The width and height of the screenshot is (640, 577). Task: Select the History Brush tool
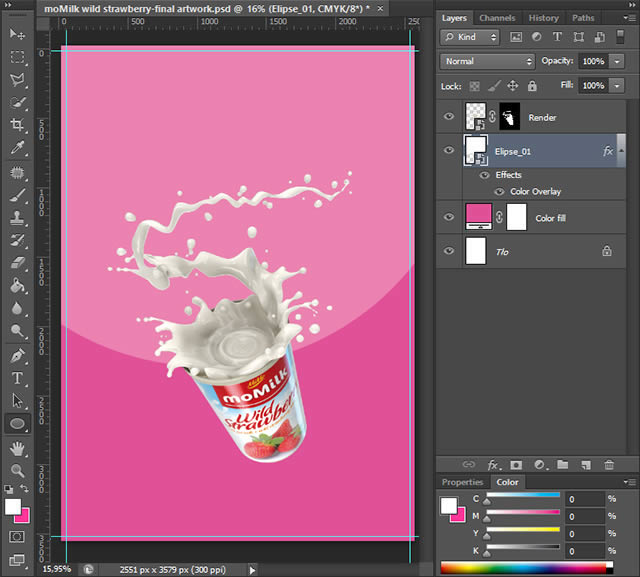coord(17,240)
